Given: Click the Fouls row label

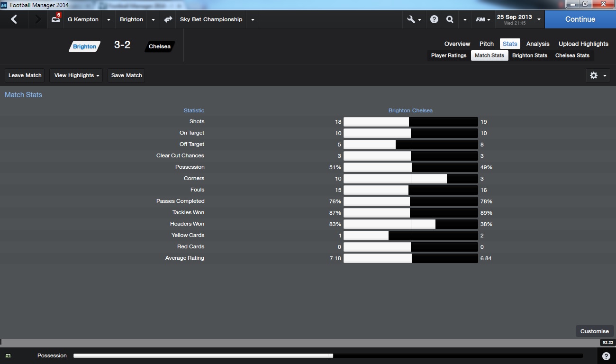Looking at the screenshot, I should point(197,190).
